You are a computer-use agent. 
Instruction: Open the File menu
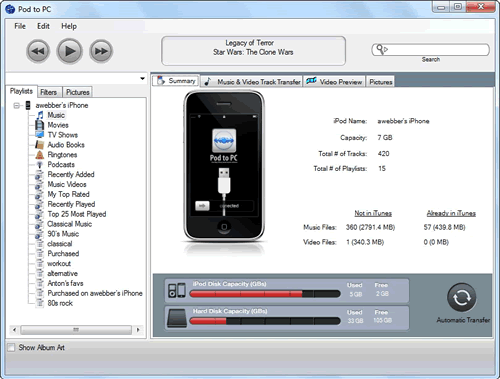(x=20, y=26)
